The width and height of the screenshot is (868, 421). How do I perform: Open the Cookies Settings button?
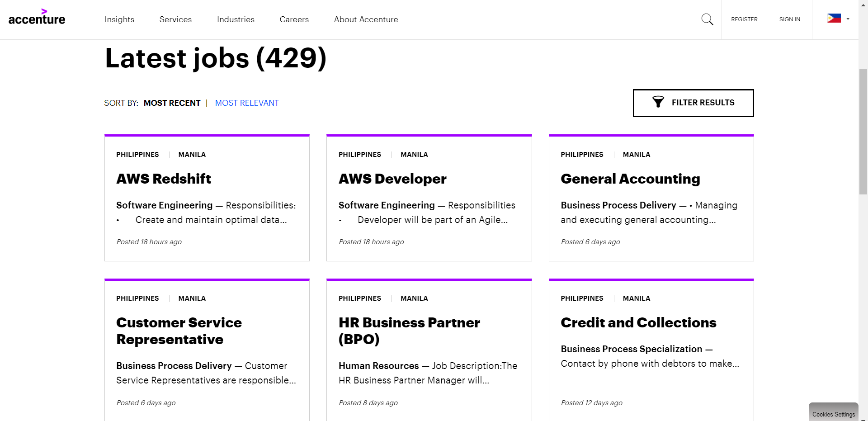tap(833, 414)
